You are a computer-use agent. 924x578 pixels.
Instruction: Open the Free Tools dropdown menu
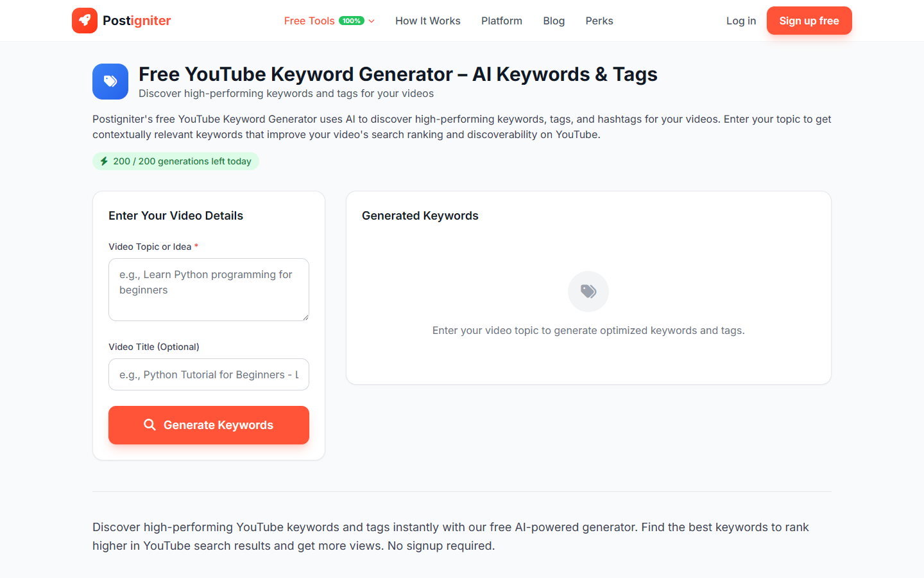309,20
